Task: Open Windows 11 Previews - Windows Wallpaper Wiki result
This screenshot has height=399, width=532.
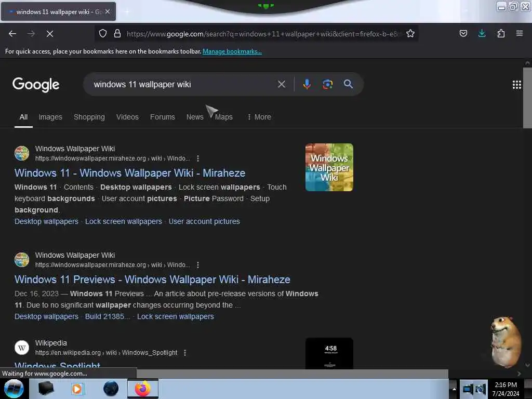Action: click(x=152, y=280)
